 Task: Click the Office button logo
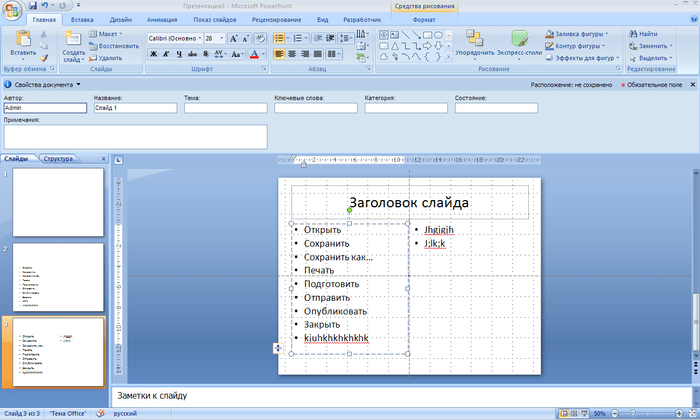[12, 9]
